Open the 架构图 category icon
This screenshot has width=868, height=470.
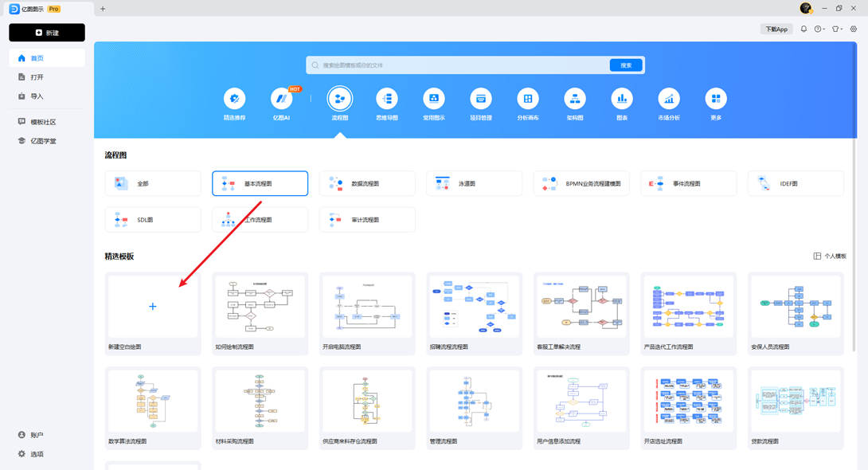575,99
